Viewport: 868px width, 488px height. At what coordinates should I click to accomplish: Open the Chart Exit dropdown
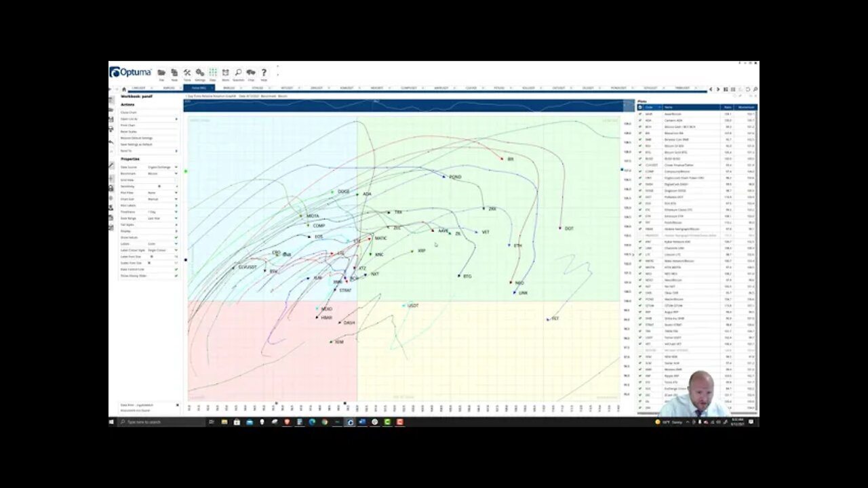point(163,199)
